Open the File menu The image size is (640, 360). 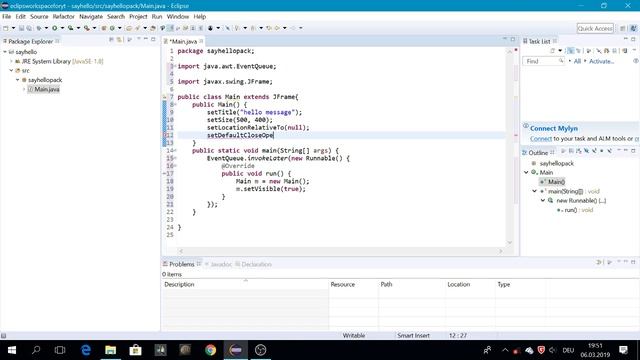(7, 17)
